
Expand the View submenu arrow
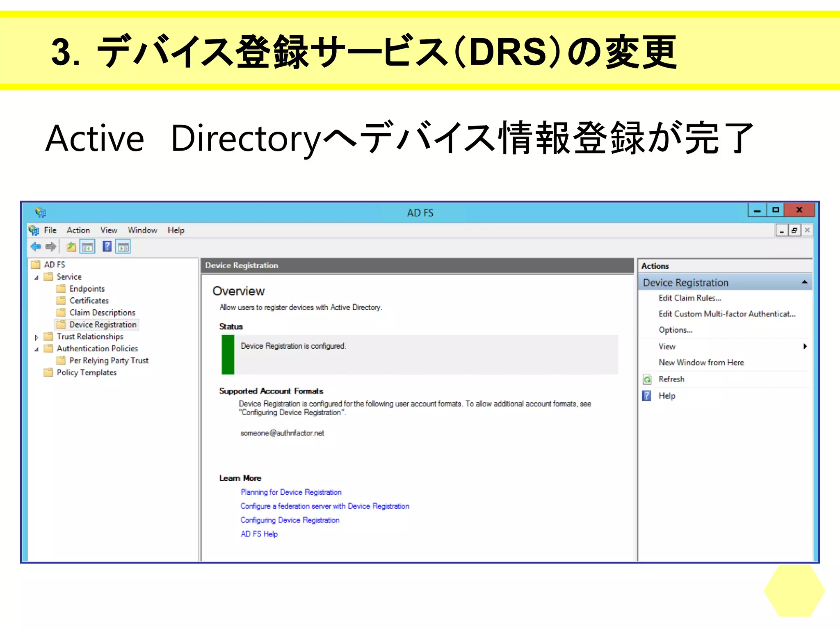coord(805,347)
